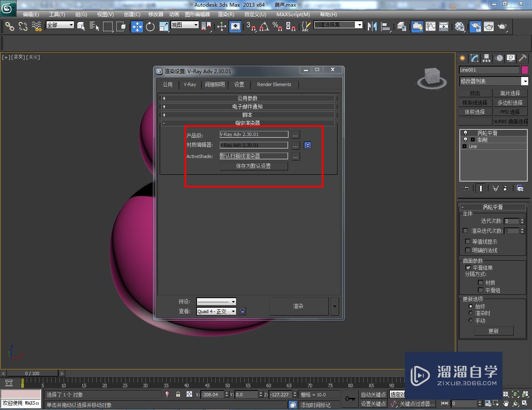Open the 渲染(R) menu

click(x=226, y=14)
